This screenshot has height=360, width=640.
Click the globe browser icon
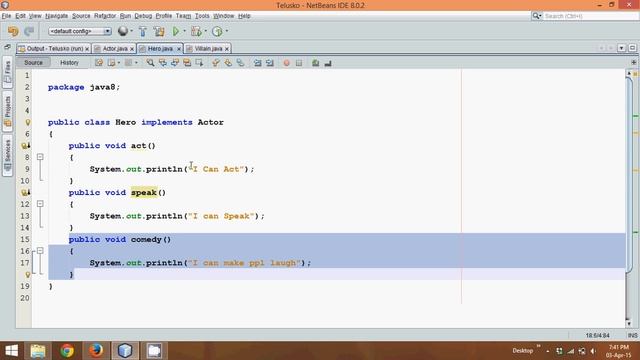[122, 31]
